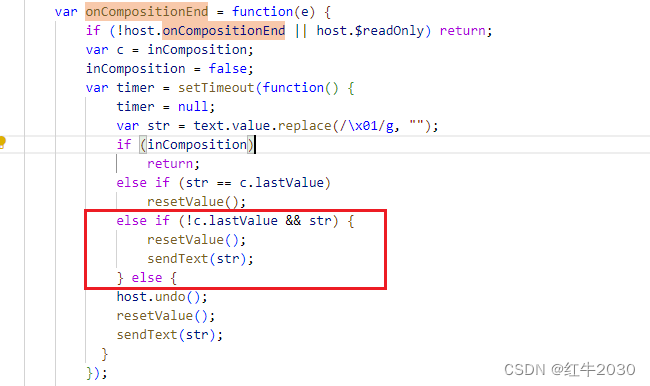Click the highlighted onCompositionEnd variable declaration
This screenshot has height=386, width=650.
(x=147, y=12)
